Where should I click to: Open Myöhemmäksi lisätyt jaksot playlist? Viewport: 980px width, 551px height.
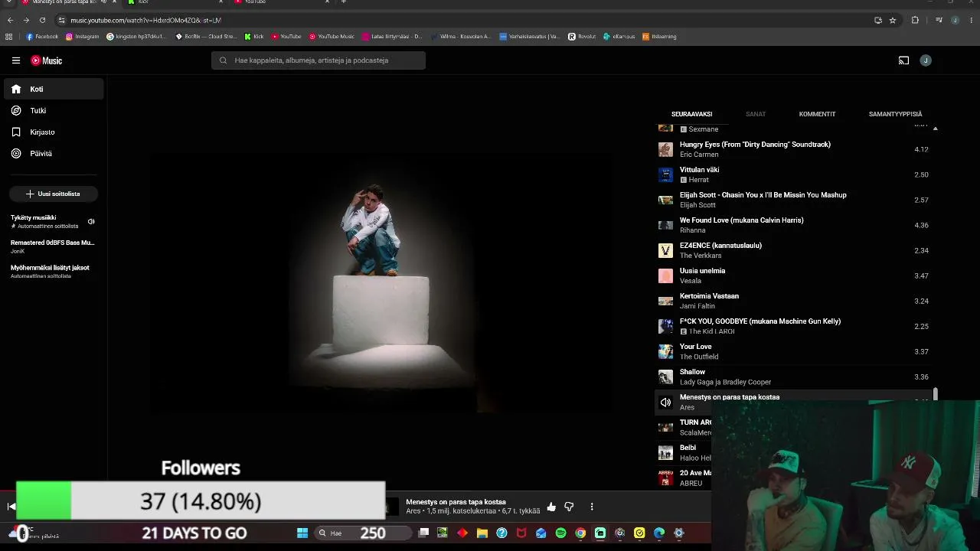(x=54, y=272)
